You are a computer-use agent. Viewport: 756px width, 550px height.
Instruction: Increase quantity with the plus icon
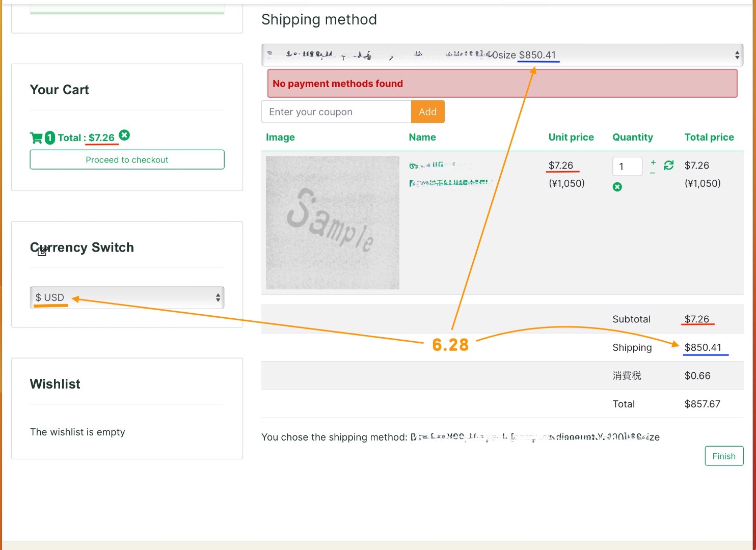(653, 162)
